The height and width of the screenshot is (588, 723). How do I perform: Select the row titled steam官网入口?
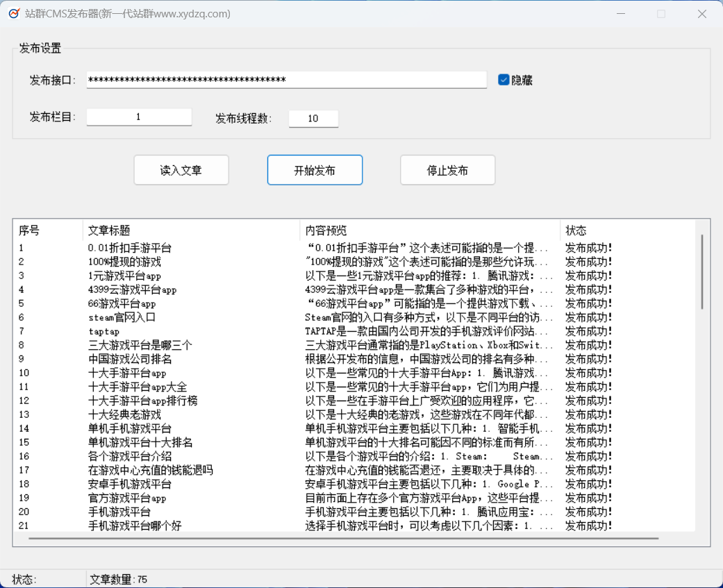click(x=122, y=317)
